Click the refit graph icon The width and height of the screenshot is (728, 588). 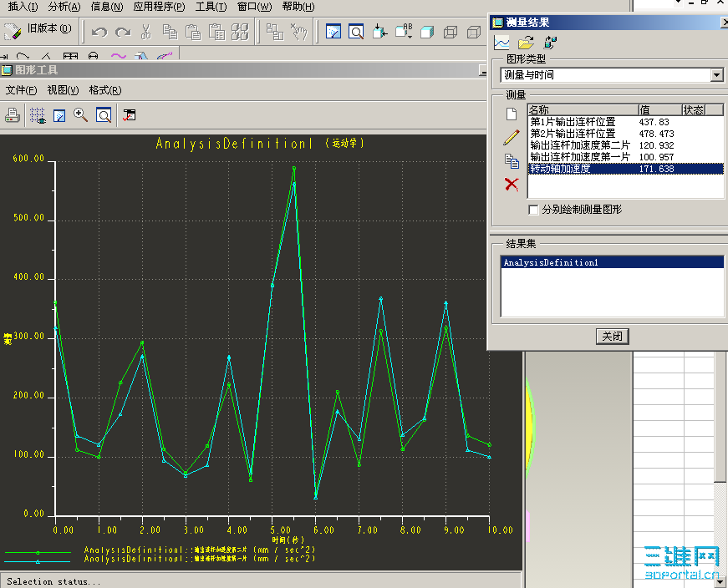point(104,115)
